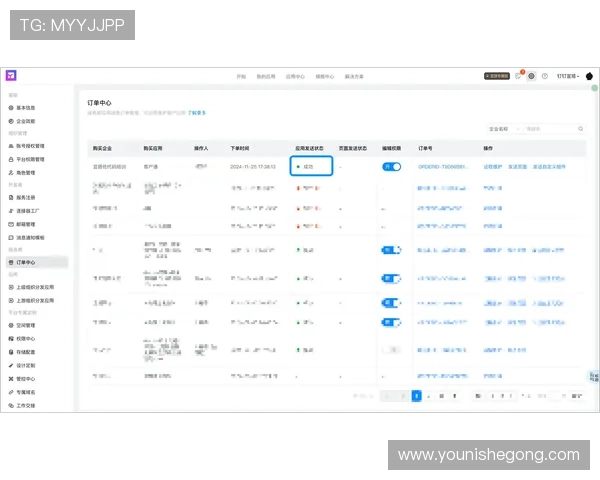This screenshot has height=480, width=600.
Task: Open 权限中心 in the sidebar
Action: (22, 339)
